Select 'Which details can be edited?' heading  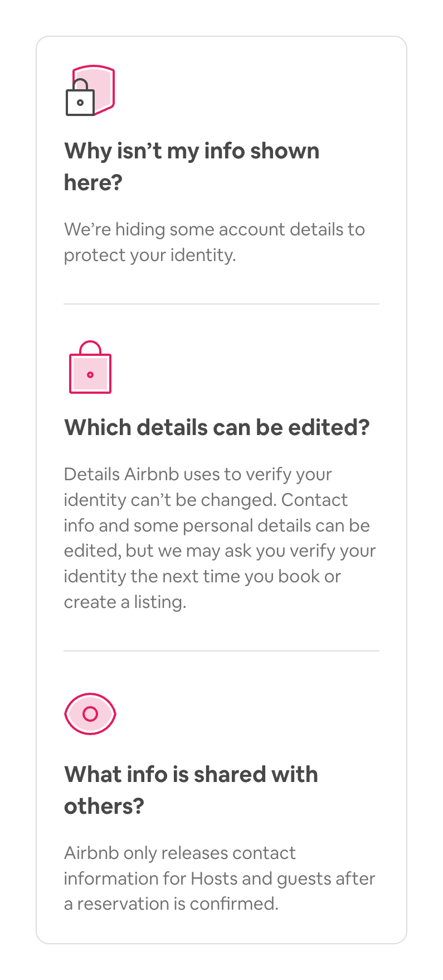point(217,427)
